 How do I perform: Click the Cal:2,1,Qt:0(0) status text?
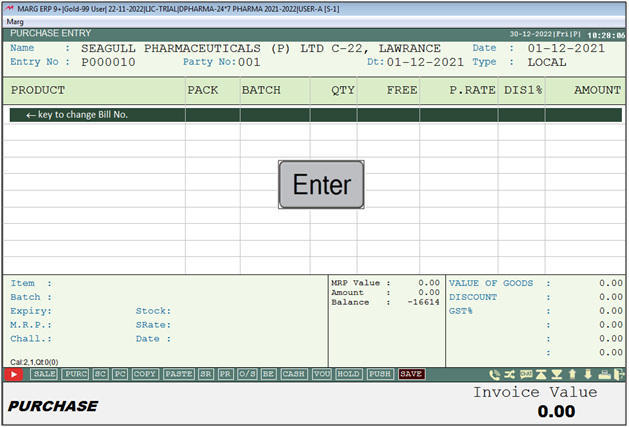pyautogui.click(x=34, y=362)
